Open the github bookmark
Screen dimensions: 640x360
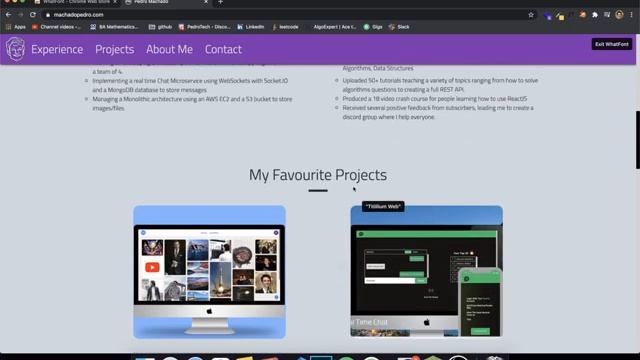coord(160,27)
